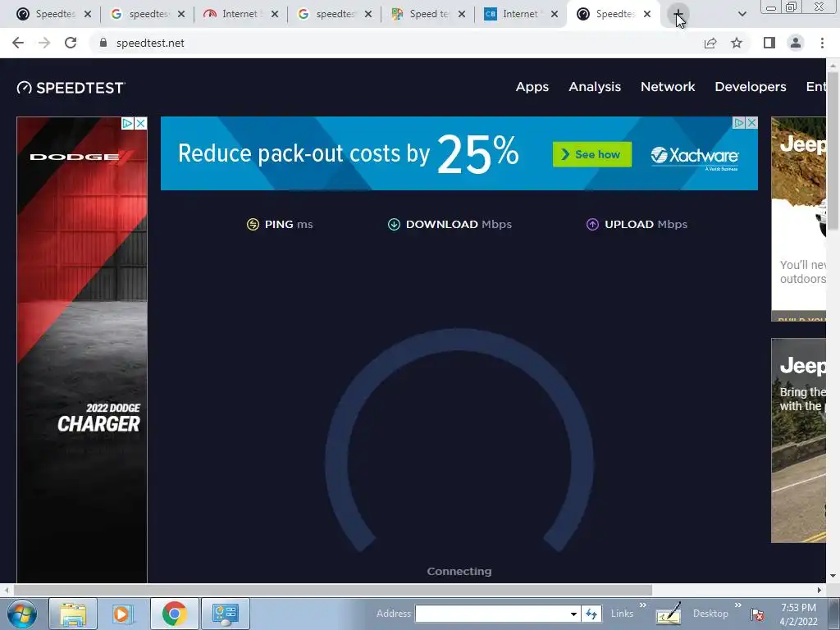This screenshot has height=630, width=840.
Task: Click the 2022 Dodge Charger ad
Action: 82,349
